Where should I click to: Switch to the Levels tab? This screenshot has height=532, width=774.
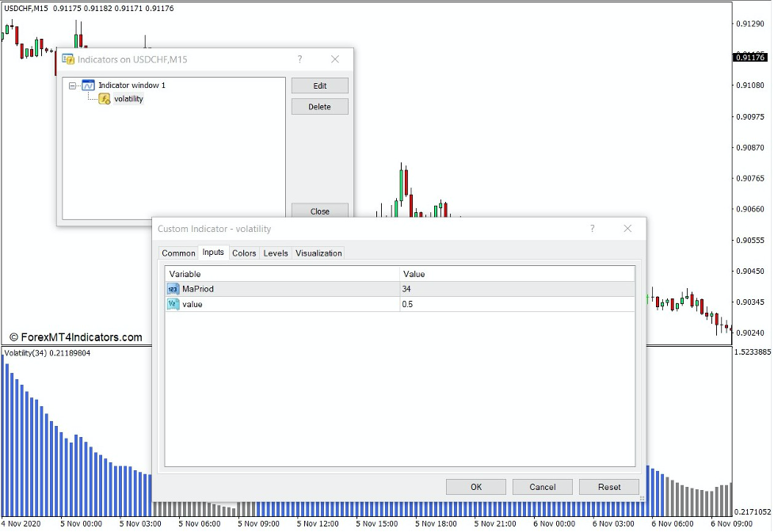click(275, 253)
